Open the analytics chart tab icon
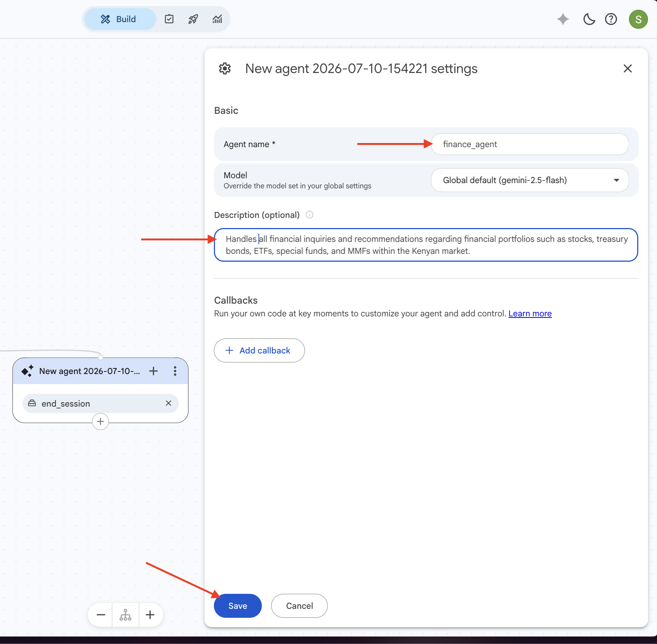 pyautogui.click(x=217, y=19)
